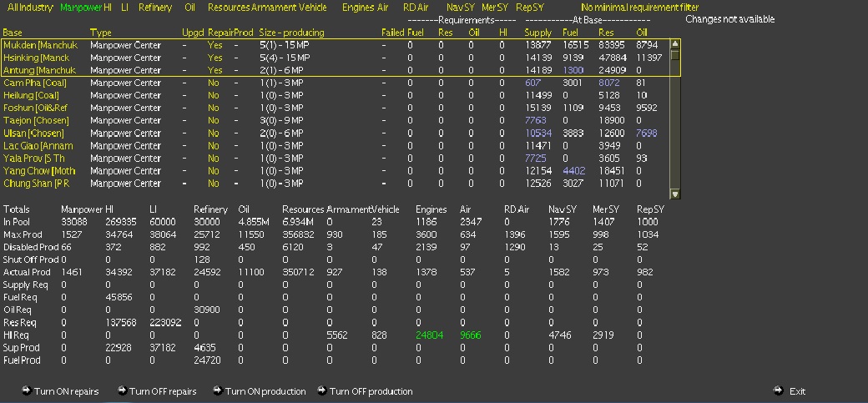The height and width of the screenshot is (403, 868).
Task: Click the arrow icon beside Turn OFF production
Action: tap(321, 390)
